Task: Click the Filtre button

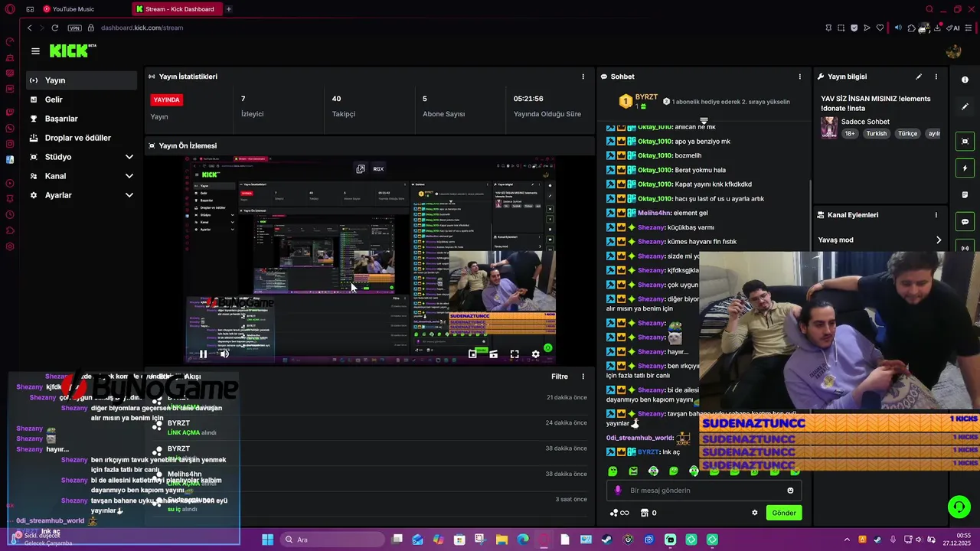Action: point(560,377)
